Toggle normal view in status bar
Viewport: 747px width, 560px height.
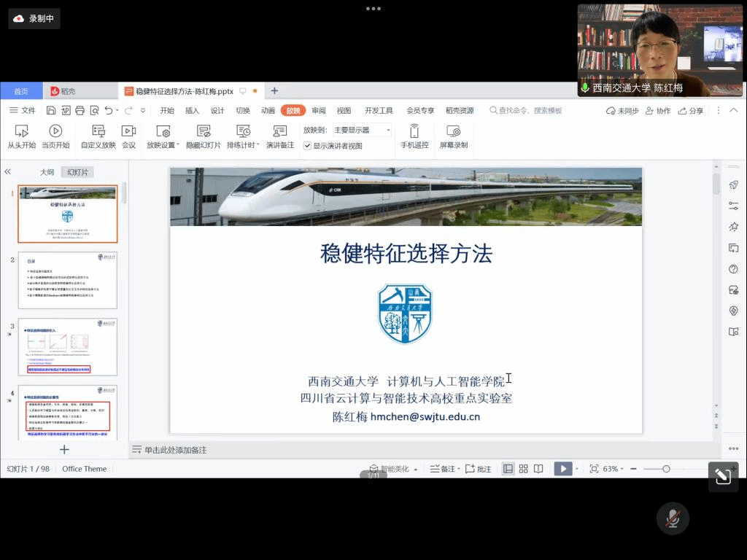coord(508,469)
